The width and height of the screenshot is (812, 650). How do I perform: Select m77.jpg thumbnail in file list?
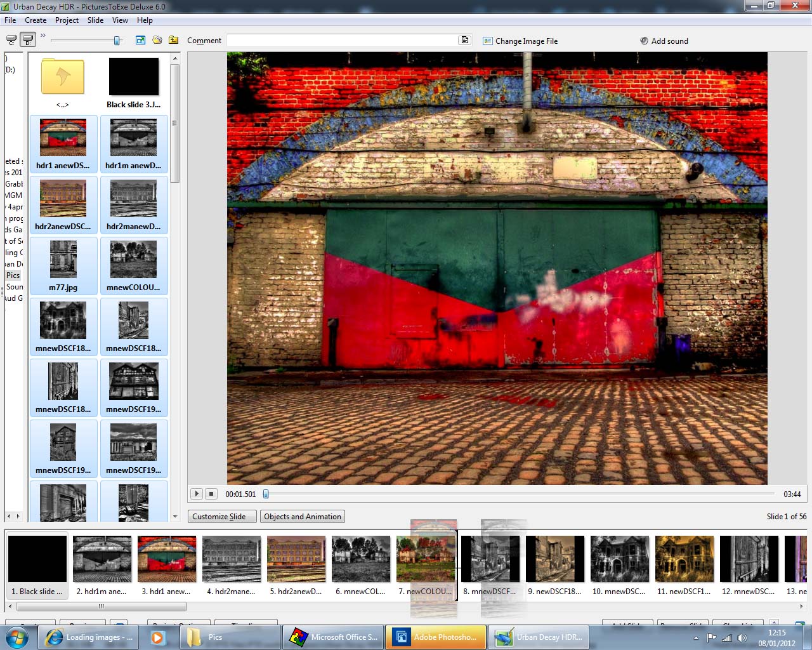(x=63, y=265)
